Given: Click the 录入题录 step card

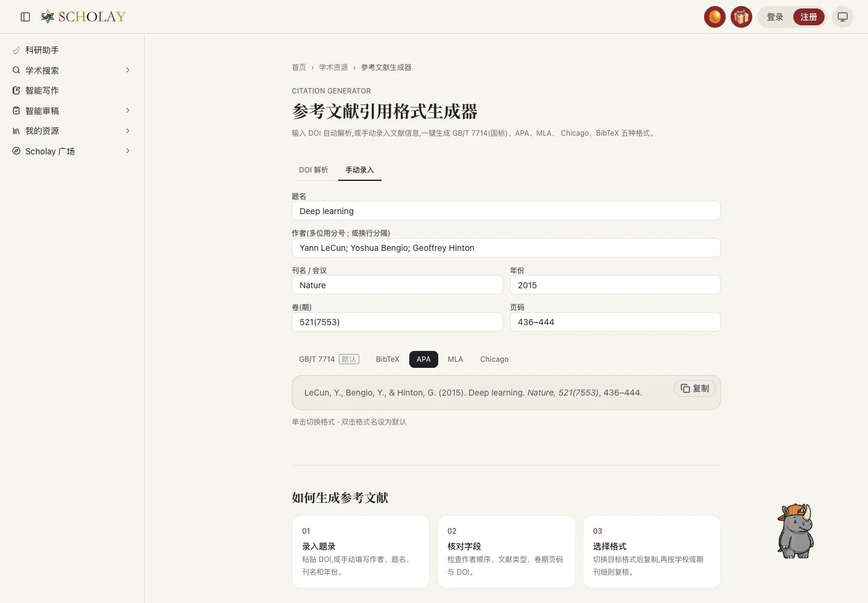Looking at the screenshot, I should pyautogui.click(x=360, y=552).
